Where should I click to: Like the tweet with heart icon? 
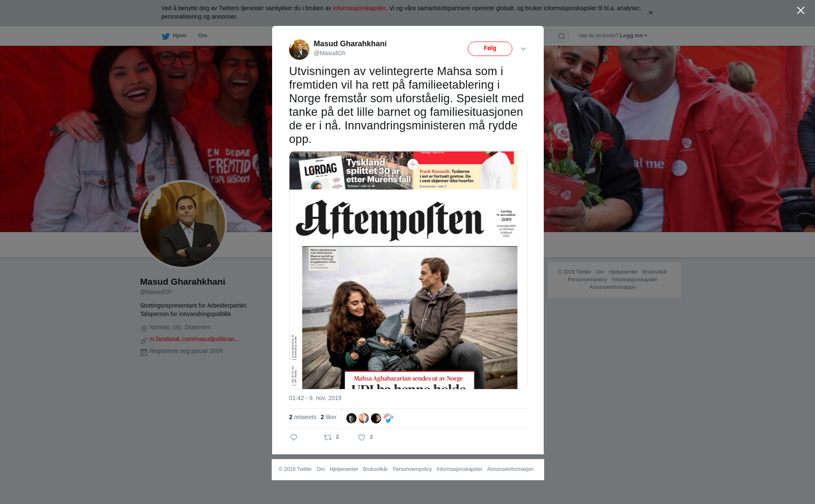[362, 437]
